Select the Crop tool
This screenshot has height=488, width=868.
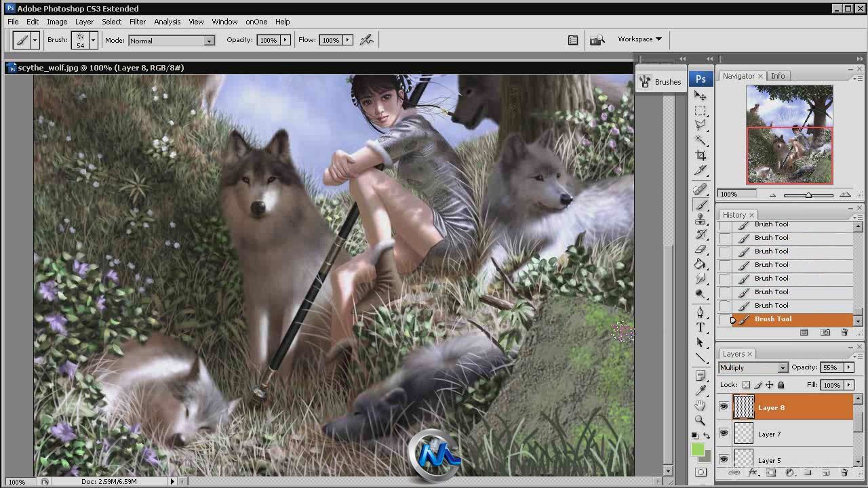pyautogui.click(x=701, y=155)
